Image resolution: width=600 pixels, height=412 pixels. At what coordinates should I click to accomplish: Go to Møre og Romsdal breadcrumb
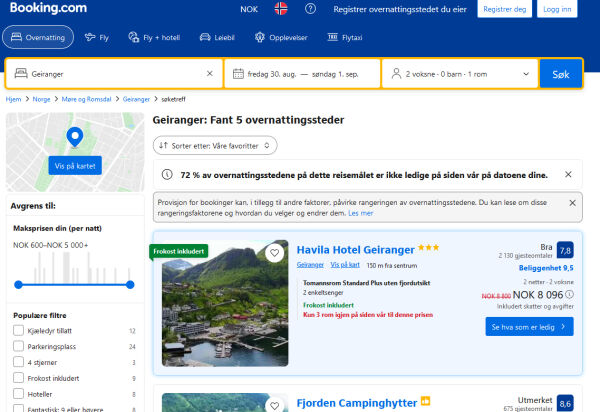coord(86,99)
